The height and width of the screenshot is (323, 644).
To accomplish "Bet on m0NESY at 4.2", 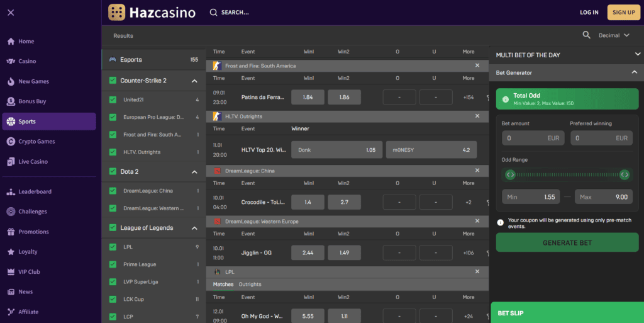I will 431,150.
